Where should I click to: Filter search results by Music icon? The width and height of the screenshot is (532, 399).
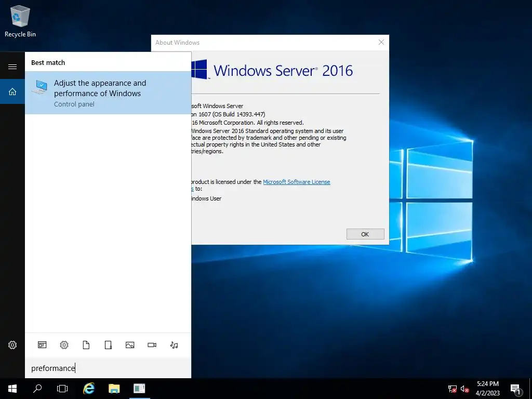point(174,345)
